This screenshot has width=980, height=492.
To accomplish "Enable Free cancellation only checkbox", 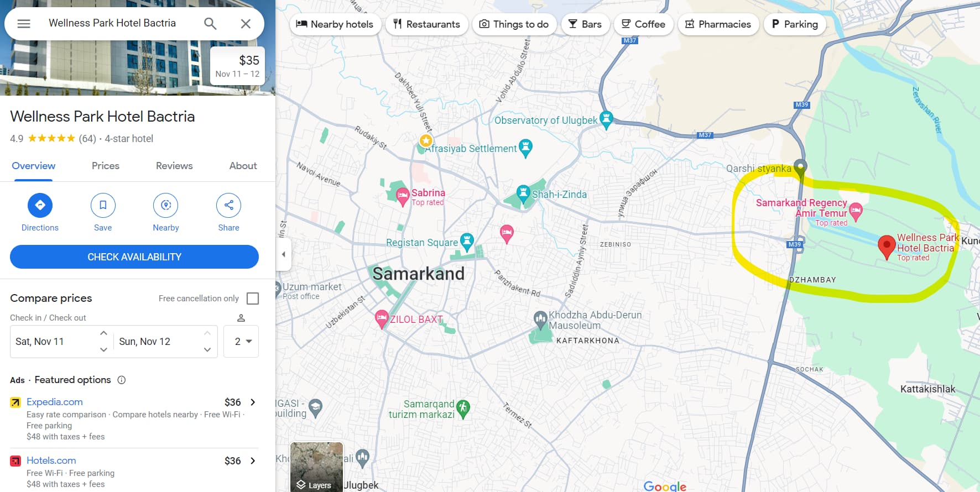I will tap(253, 299).
